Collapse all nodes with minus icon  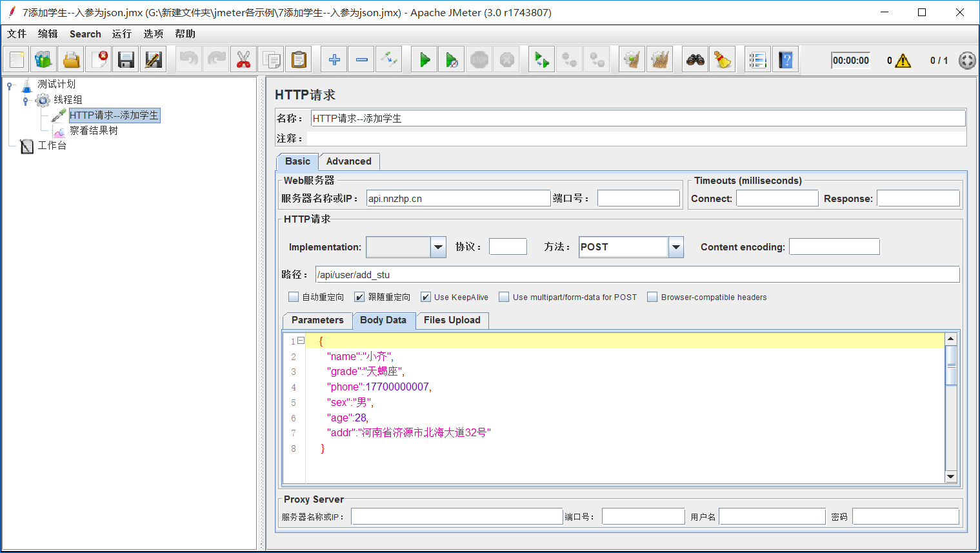[362, 60]
